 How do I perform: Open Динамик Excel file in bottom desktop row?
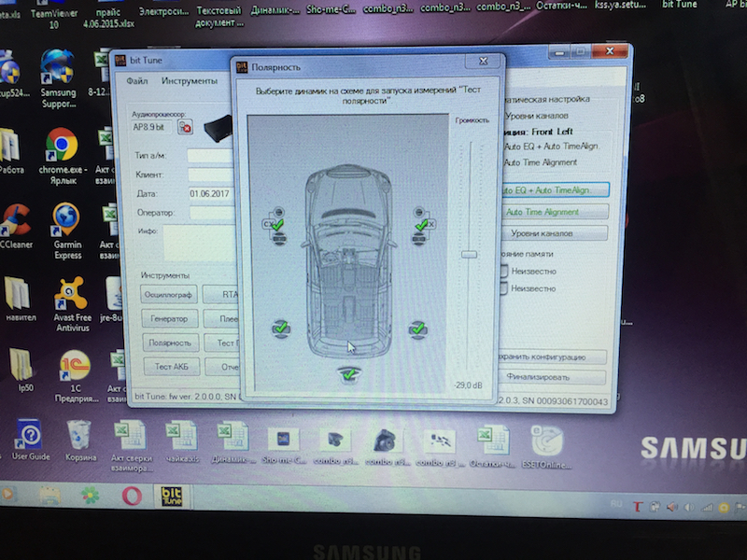pyautogui.click(x=233, y=443)
